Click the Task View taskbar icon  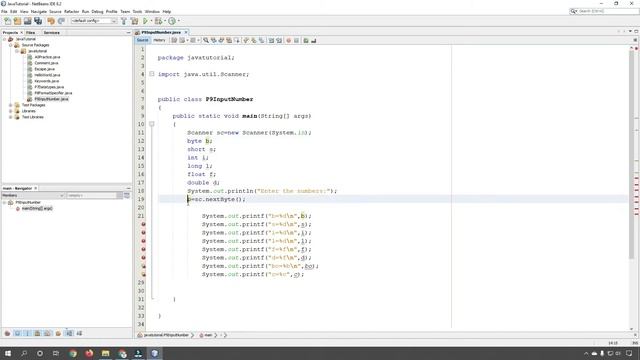click(x=56, y=353)
